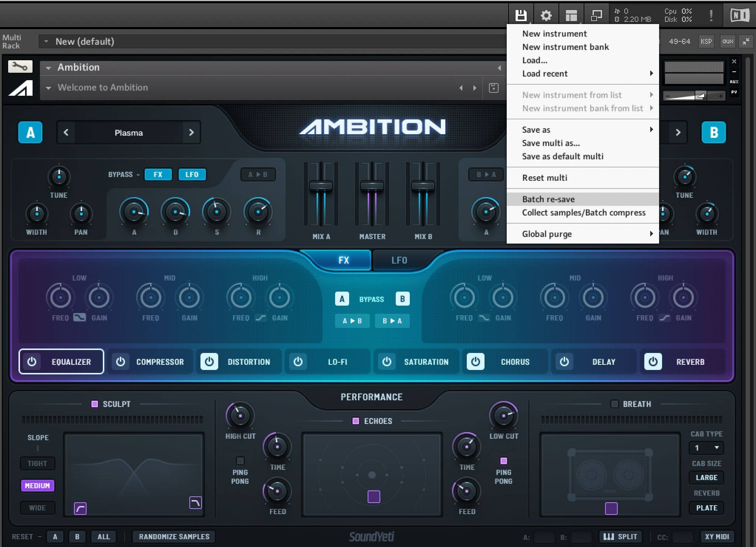Click the floppy disk Files icon
The image size is (756, 547).
click(521, 15)
